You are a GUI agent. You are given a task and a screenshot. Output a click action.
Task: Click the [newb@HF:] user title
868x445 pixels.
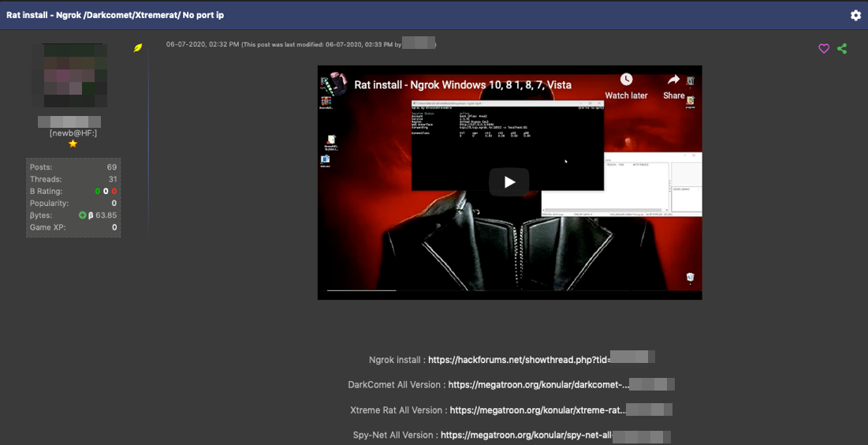coord(73,133)
